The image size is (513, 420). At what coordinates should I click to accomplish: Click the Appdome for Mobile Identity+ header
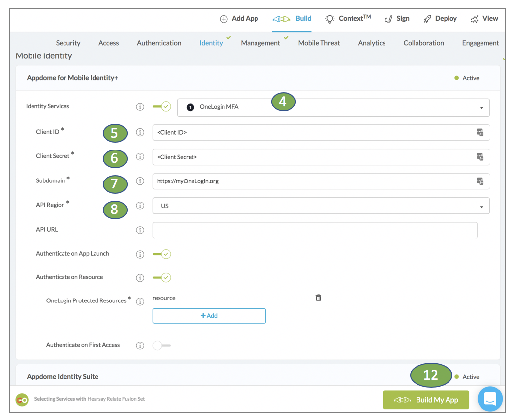[72, 78]
